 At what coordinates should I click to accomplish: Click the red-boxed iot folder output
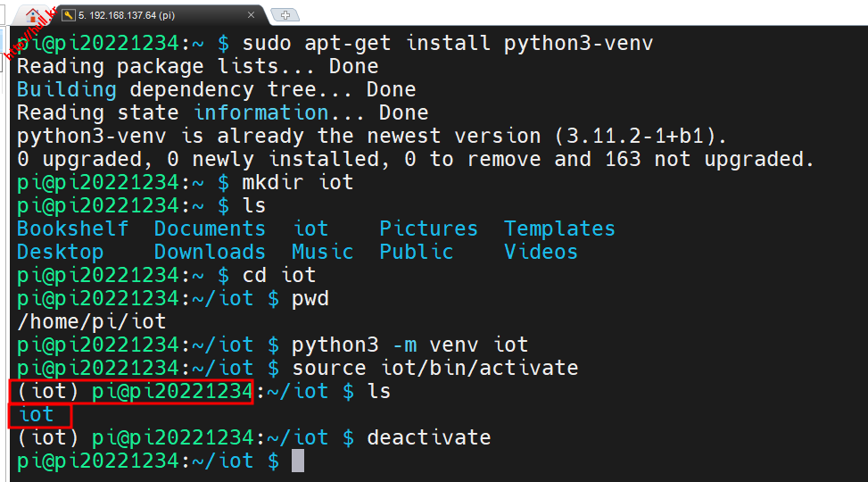37,414
